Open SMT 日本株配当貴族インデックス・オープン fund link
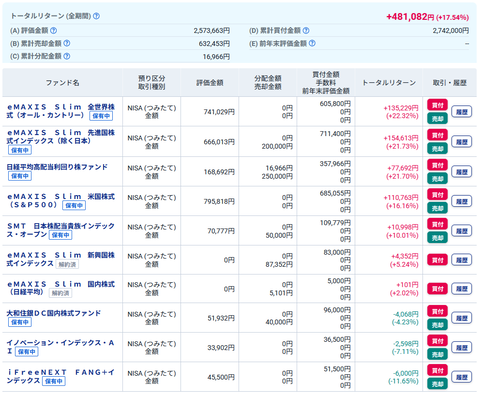The height and width of the screenshot is (397, 480). point(61,230)
